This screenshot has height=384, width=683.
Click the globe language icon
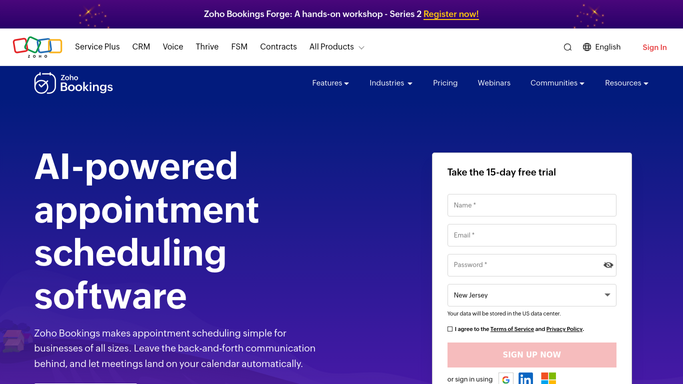coord(587,47)
